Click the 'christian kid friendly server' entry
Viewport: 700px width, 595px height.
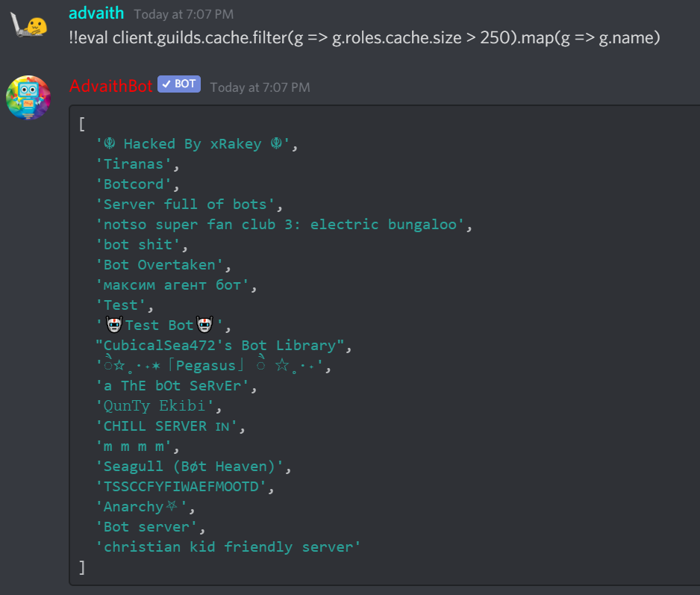pyautogui.click(x=228, y=546)
